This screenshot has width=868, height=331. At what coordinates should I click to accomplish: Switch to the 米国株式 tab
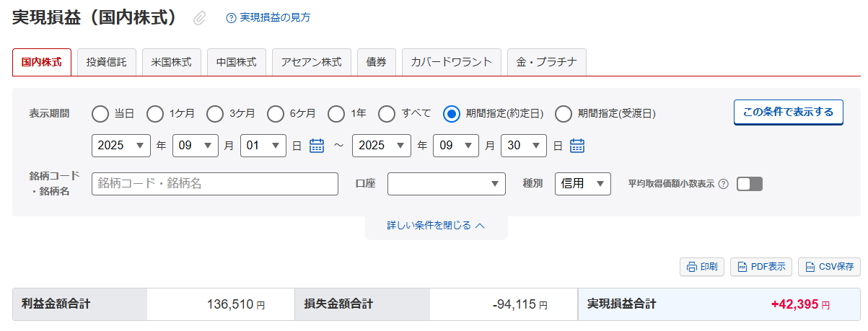[x=171, y=62]
